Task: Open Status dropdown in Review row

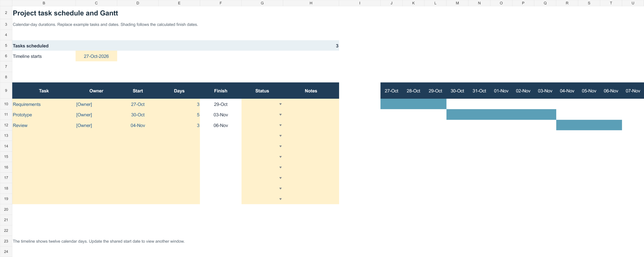Action: [x=280, y=125]
